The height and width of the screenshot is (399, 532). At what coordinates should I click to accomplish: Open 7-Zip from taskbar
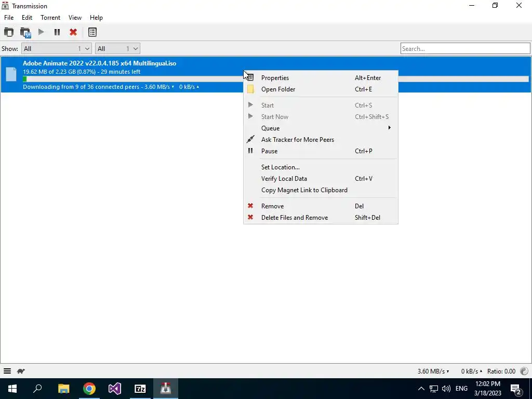[x=140, y=389]
